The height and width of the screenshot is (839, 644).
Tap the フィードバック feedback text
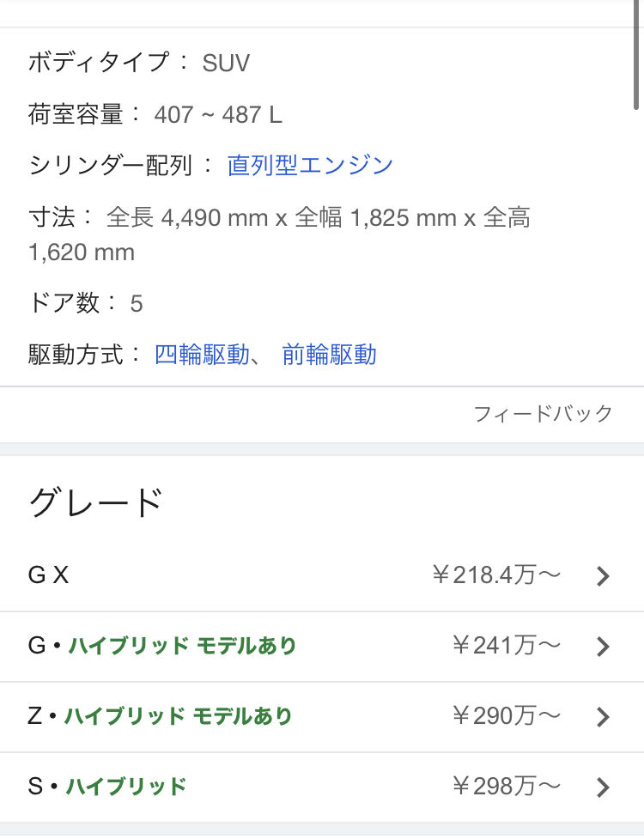point(543,414)
